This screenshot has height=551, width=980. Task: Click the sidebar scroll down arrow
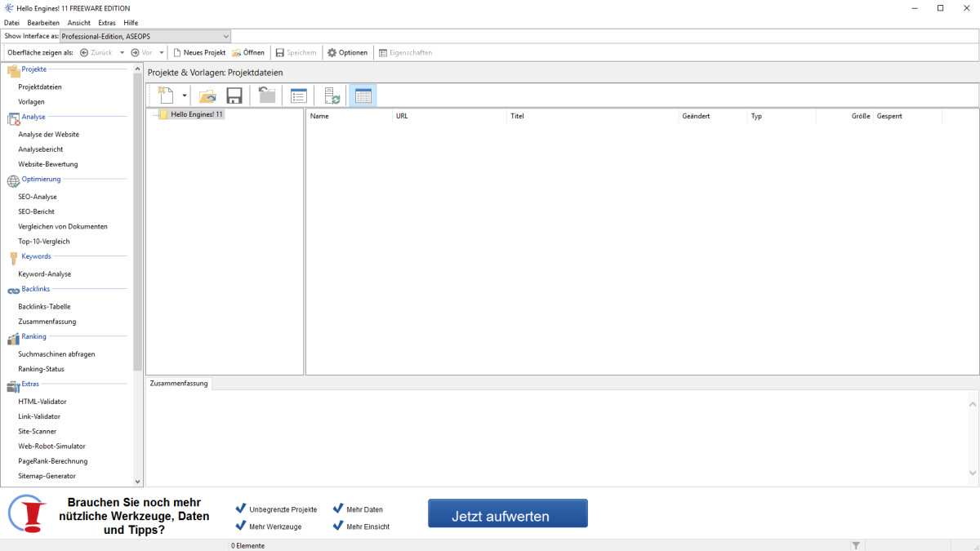pyautogui.click(x=137, y=482)
